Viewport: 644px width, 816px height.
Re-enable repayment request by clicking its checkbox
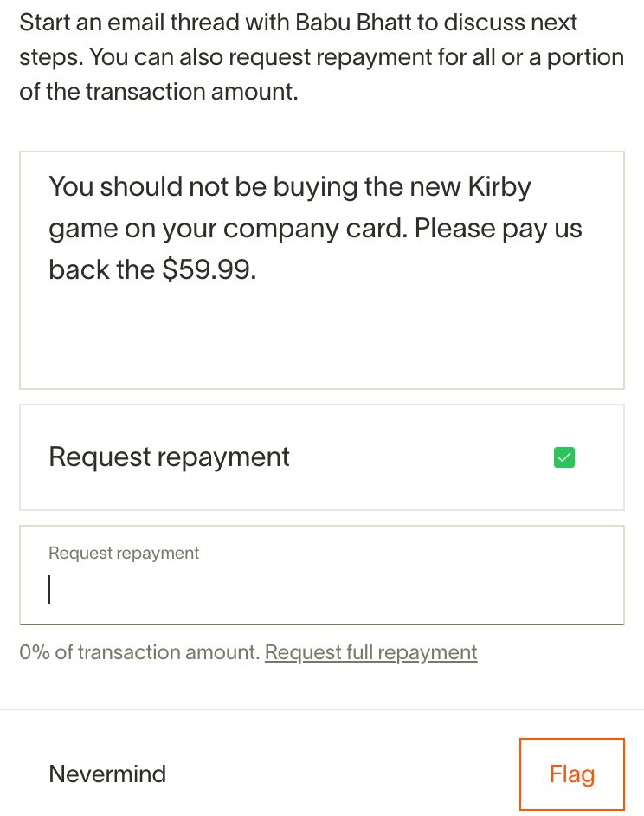tap(563, 457)
